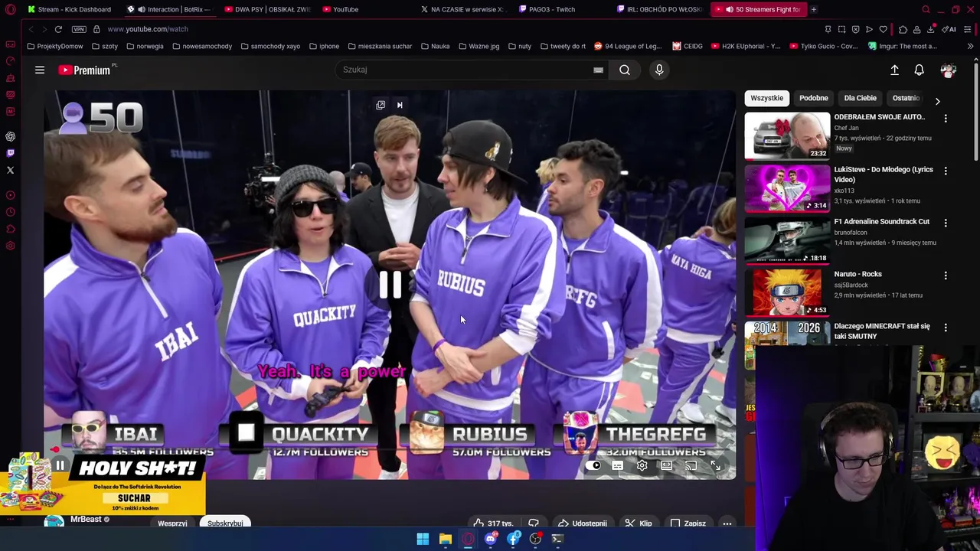Viewport: 980px width, 551px height.
Task: Select the Dla Ciebie filter chip
Action: pyautogui.click(x=860, y=98)
